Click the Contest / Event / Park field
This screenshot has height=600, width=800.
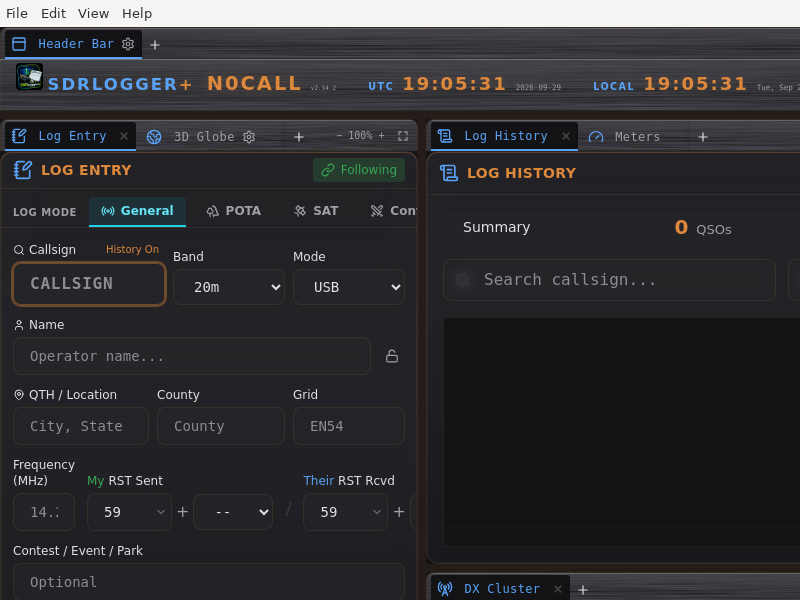click(x=209, y=582)
